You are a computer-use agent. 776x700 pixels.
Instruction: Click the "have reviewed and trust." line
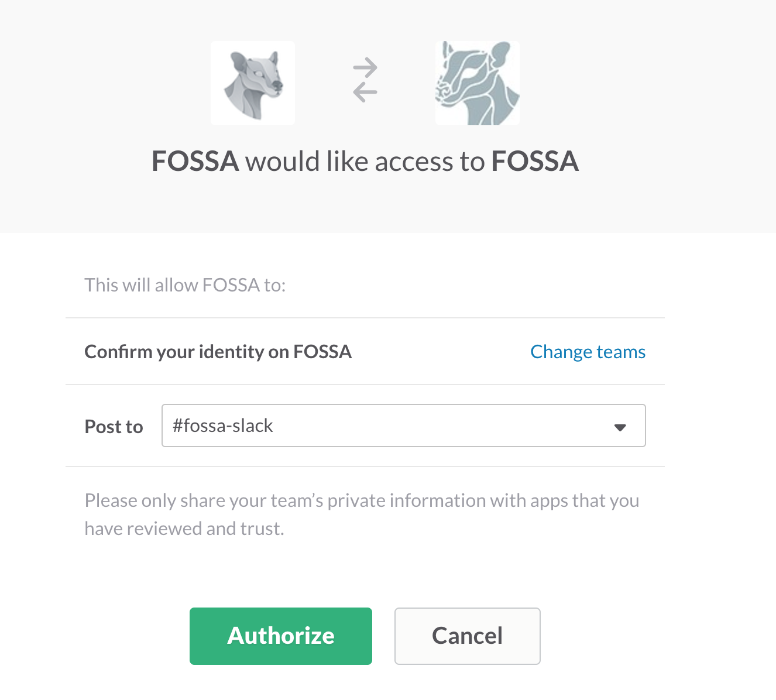tap(184, 529)
